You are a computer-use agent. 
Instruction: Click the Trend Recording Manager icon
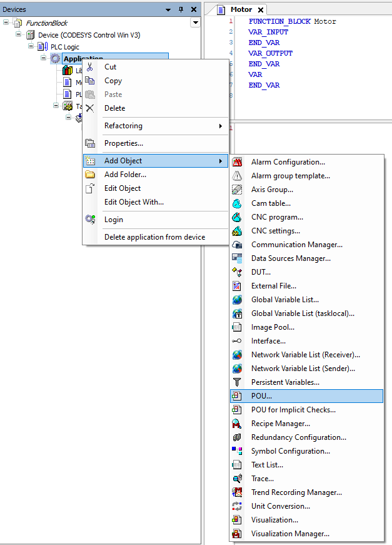[237, 492]
